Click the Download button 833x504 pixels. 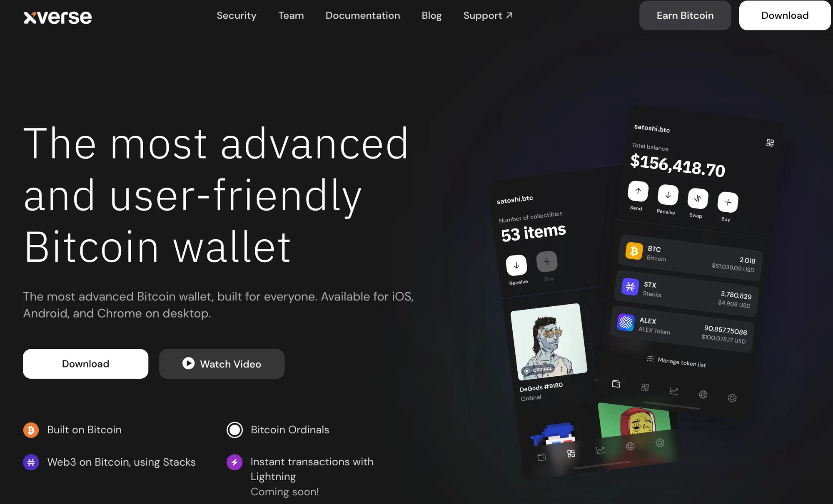click(x=784, y=15)
